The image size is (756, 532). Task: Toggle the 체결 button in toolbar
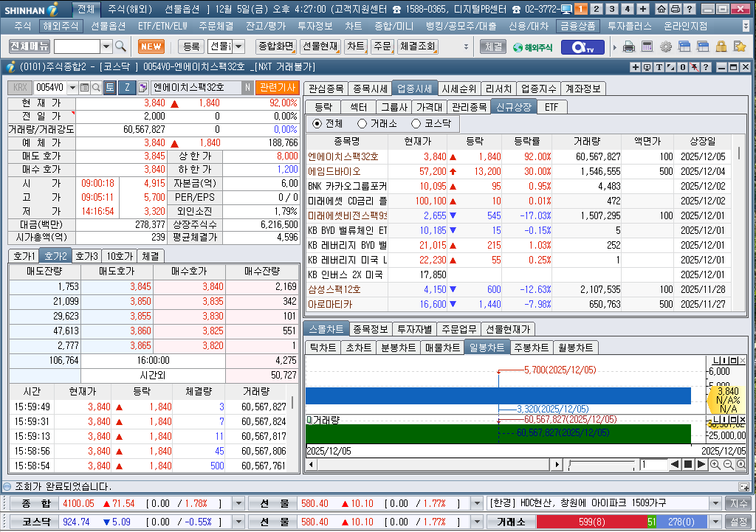[493, 46]
